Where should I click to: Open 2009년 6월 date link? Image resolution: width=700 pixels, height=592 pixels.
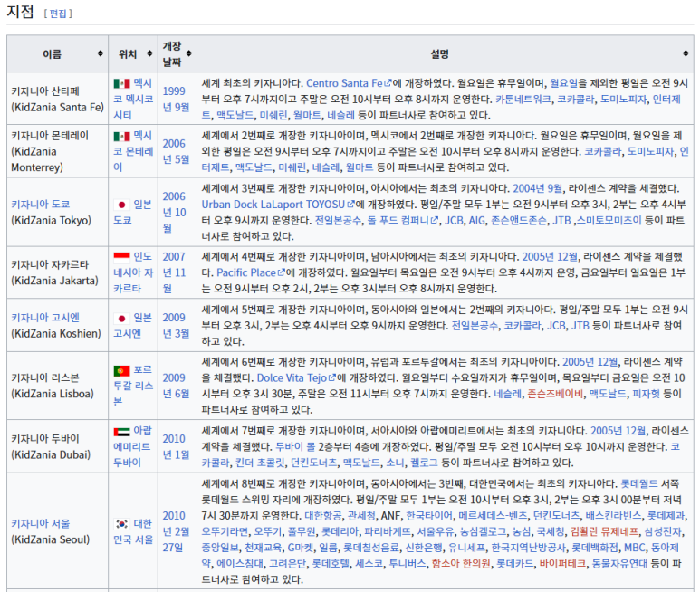point(176,386)
